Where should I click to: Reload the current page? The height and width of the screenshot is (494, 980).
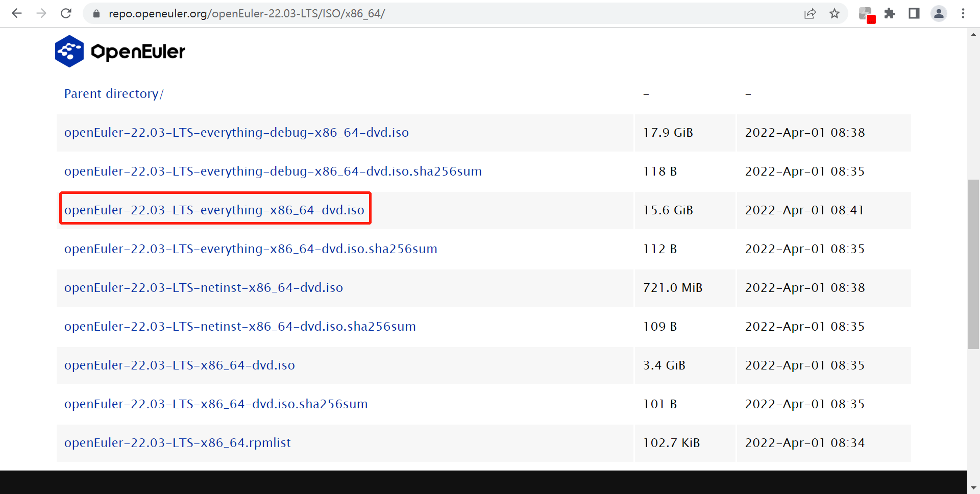point(66,13)
